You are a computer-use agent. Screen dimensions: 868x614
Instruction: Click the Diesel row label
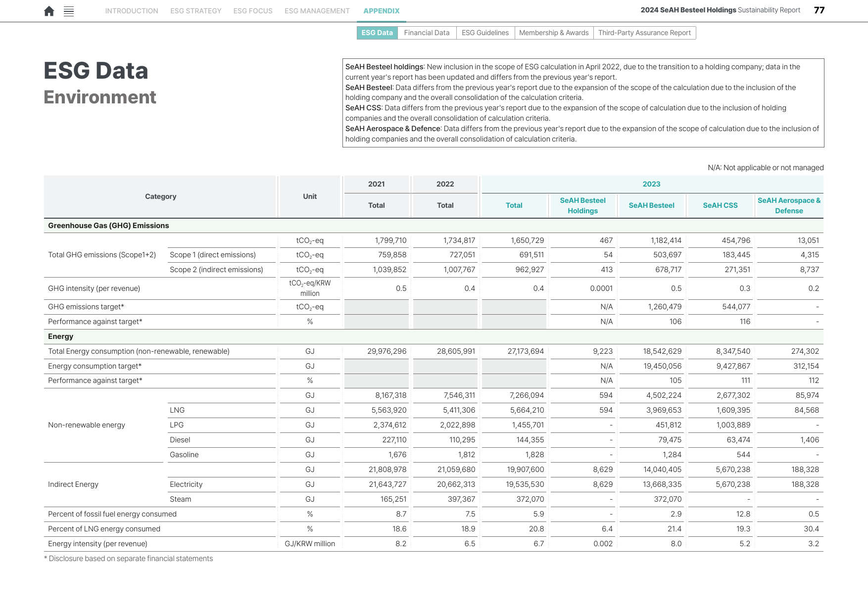(180, 440)
